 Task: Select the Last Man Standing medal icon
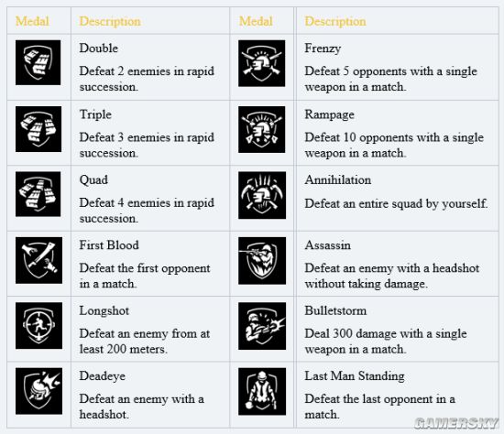(262, 392)
